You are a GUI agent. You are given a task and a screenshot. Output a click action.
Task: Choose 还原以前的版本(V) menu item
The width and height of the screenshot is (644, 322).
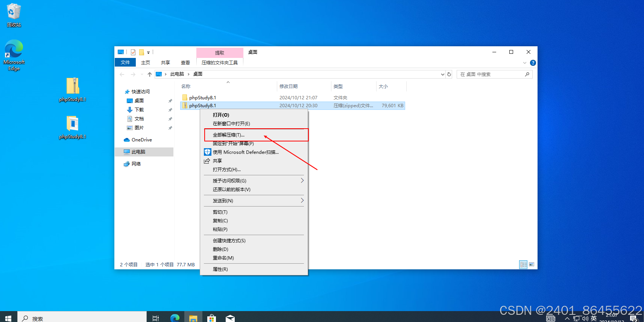(254, 190)
